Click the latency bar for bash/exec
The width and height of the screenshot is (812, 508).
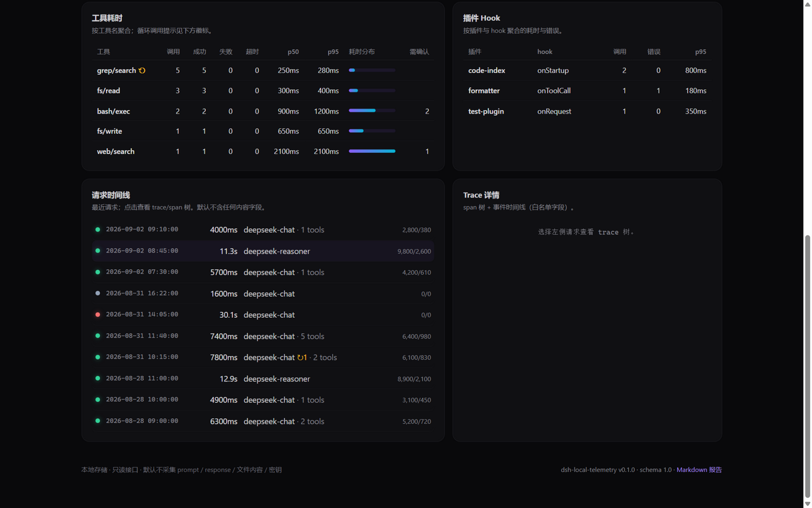click(x=372, y=111)
